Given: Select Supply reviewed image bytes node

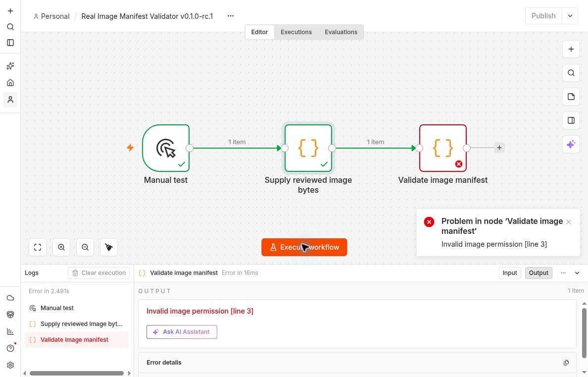Looking at the screenshot, I should coord(308,148).
